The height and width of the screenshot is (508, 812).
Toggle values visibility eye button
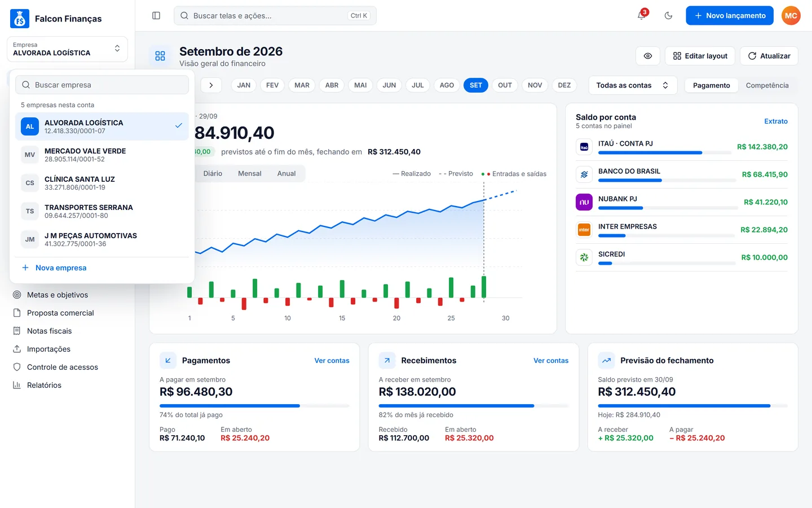648,56
